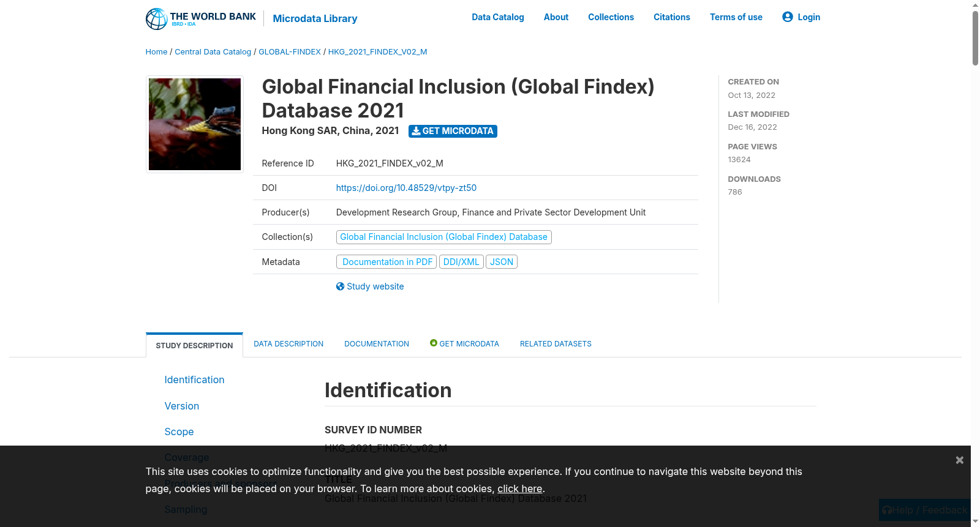Switch to the Related Datasets tab
Image resolution: width=980 pixels, height=527 pixels.
556,344
